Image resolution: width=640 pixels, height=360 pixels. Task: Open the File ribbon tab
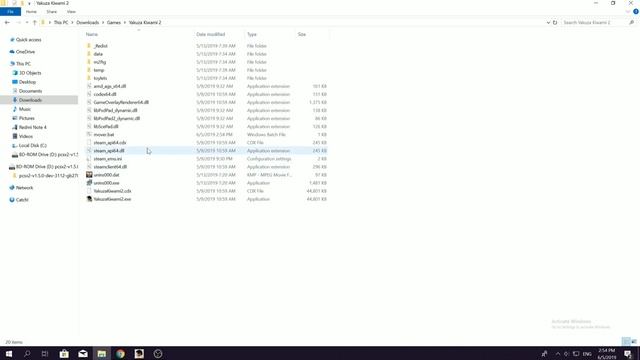10,12
